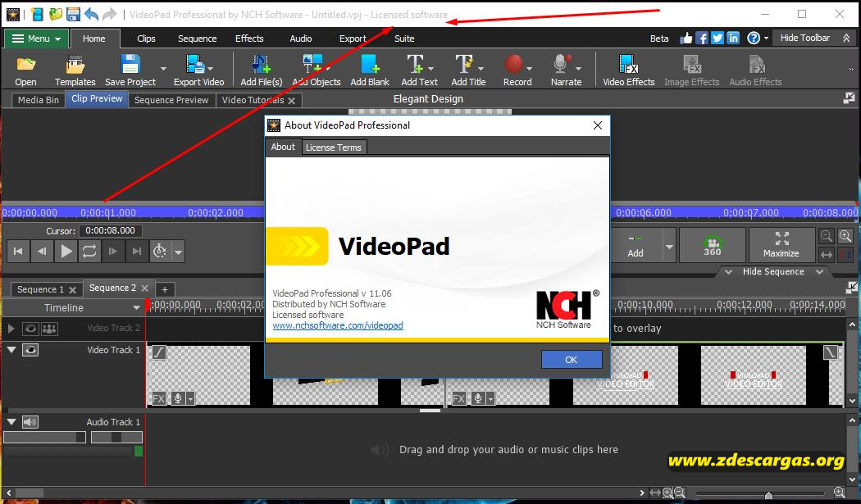Open FX on first Video Track 1 clip
The width and height of the screenshot is (861, 504).
[159, 398]
